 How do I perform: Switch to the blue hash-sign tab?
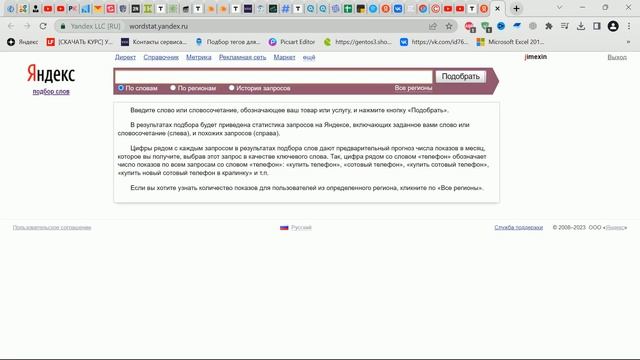(x=285, y=9)
